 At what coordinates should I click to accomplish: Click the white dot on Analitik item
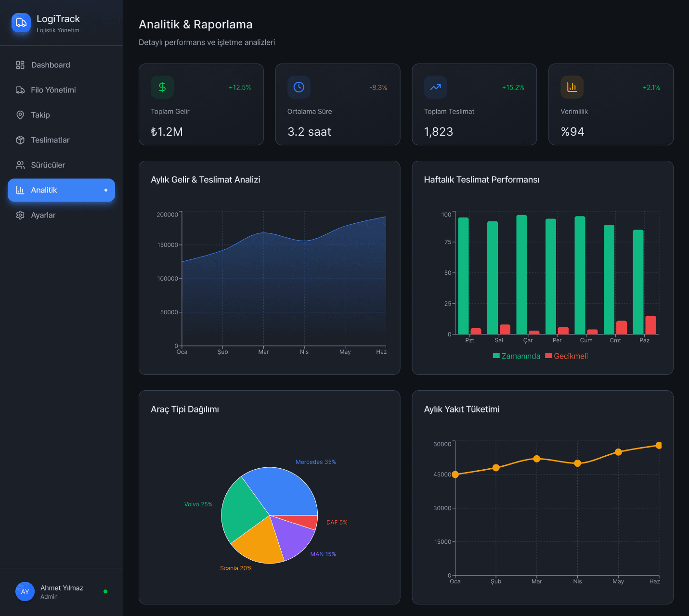(x=106, y=190)
